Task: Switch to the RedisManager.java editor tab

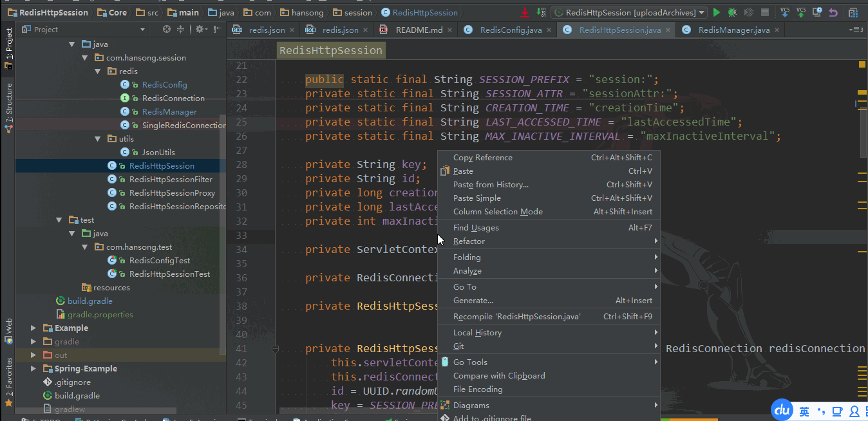Action: pyautogui.click(x=733, y=30)
